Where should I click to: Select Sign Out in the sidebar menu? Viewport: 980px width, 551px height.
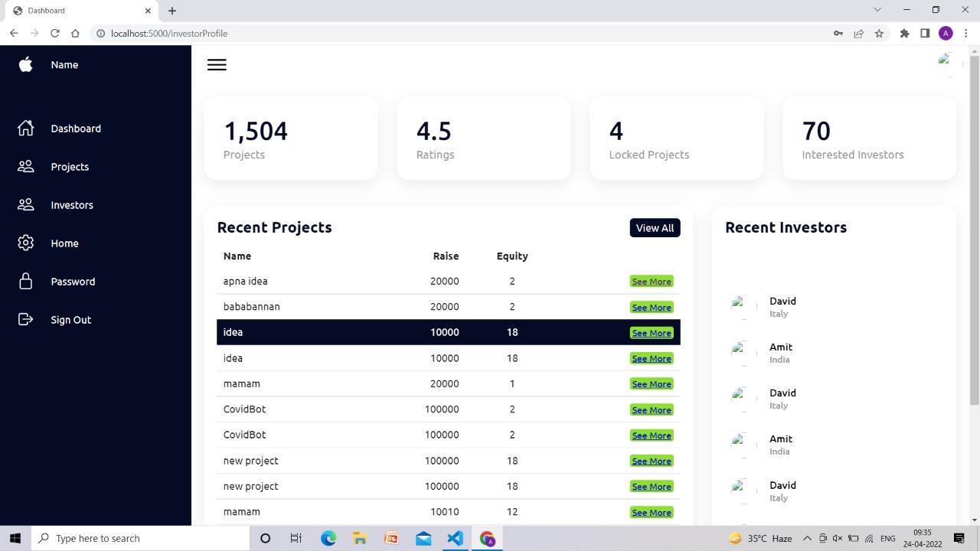(70, 320)
